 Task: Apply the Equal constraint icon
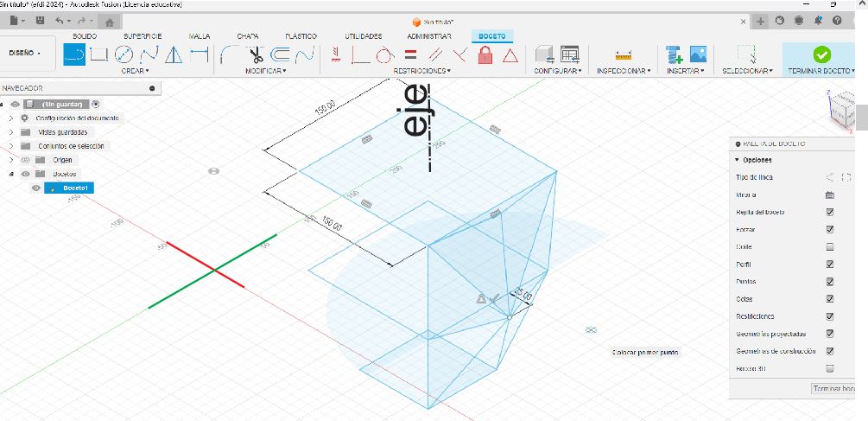click(x=410, y=54)
